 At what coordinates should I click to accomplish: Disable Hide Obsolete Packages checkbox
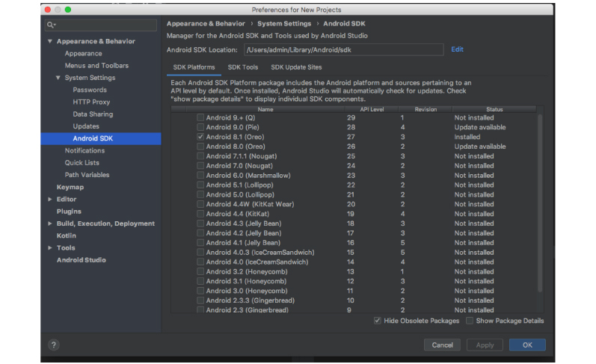tap(378, 321)
